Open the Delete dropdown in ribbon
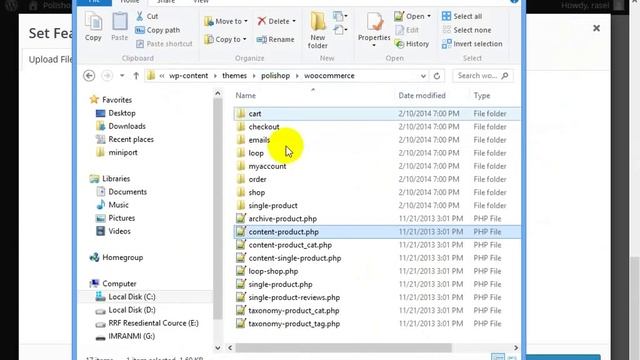This screenshot has height=360, width=640. click(276, 21)
